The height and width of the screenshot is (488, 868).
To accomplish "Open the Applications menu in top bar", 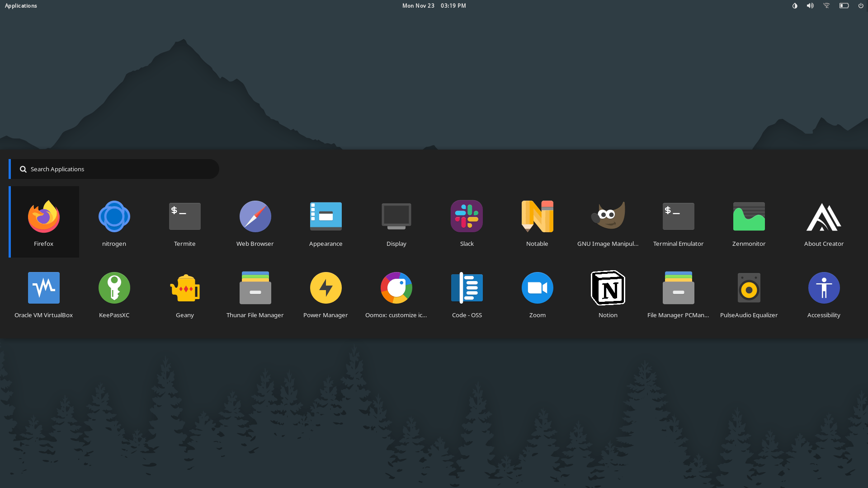I will 21,6.
